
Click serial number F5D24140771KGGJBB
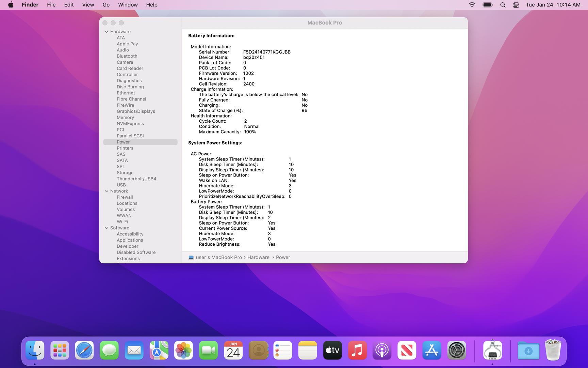(x=267, y=52)
